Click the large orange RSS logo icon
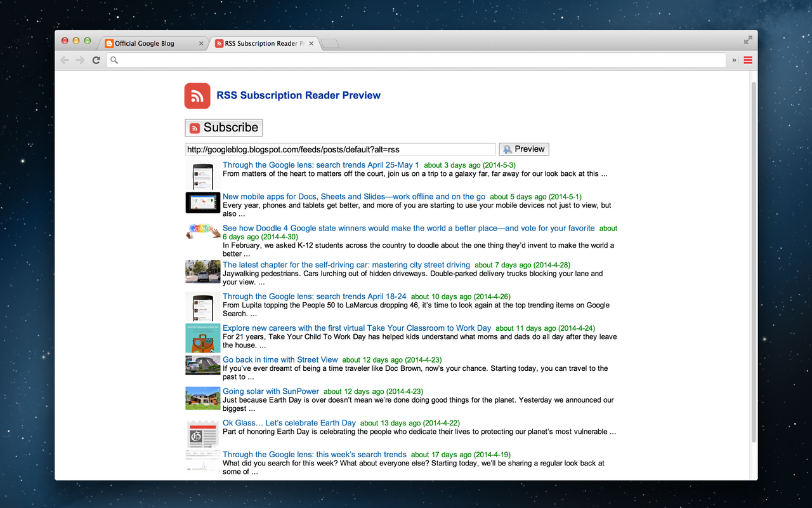Screen dimensions: 812x508 tap(197, 96)
